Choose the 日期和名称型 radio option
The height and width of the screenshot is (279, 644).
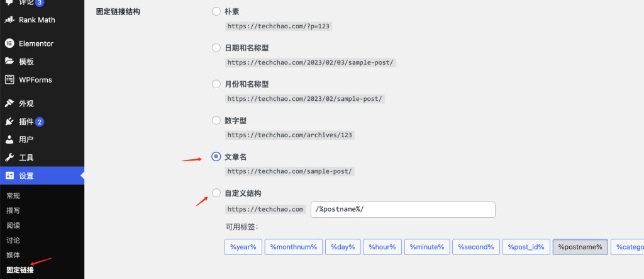[x=216, y=48]
